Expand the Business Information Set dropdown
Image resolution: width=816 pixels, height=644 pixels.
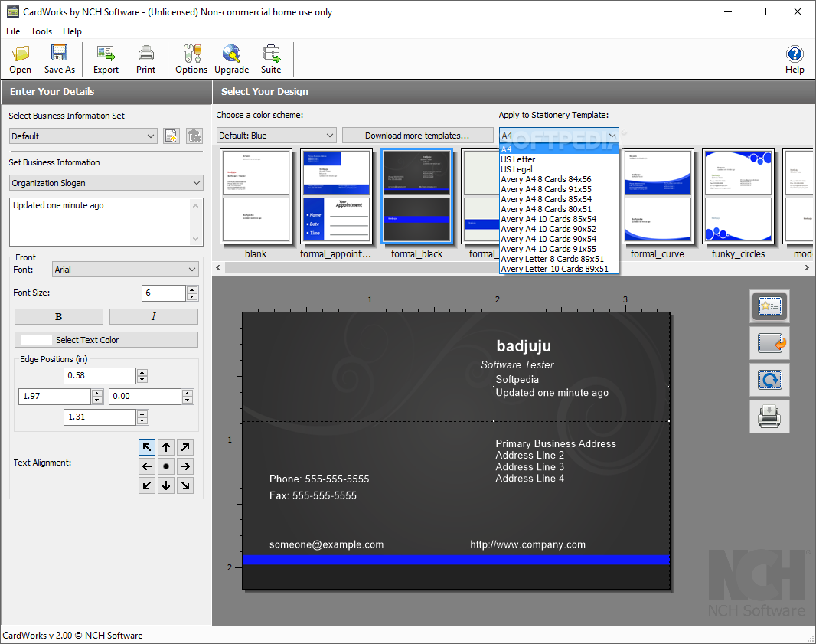[x=83, y=136]
